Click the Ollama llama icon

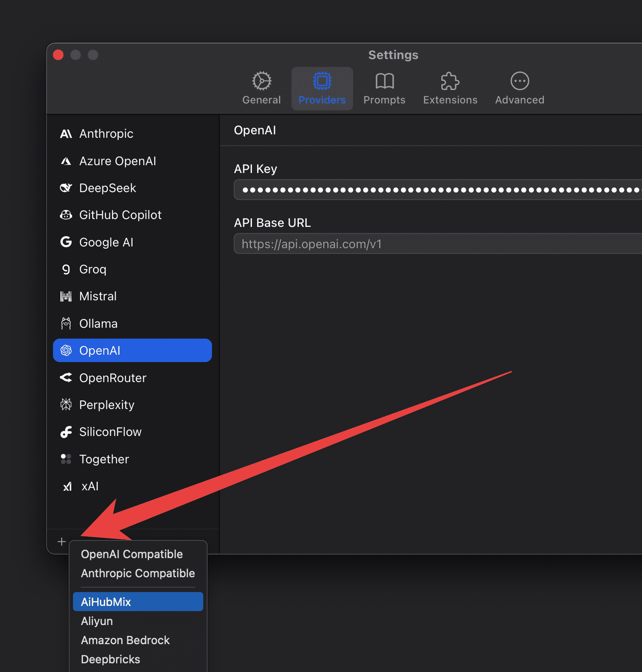[66, 323]
